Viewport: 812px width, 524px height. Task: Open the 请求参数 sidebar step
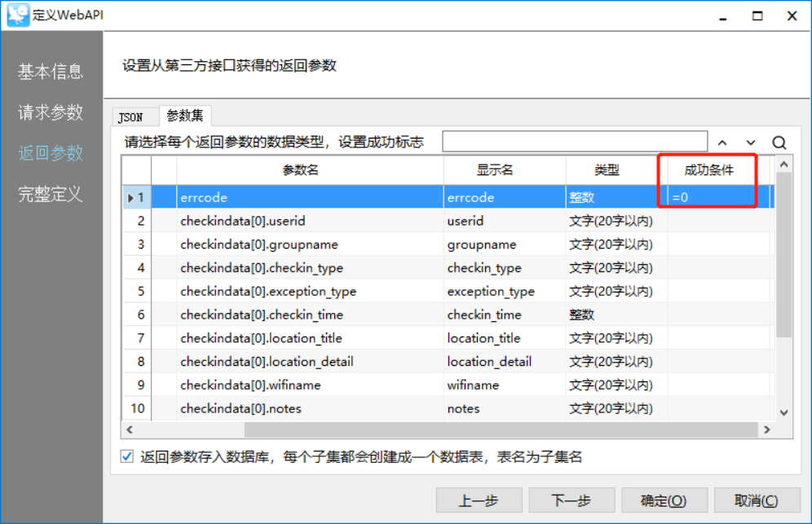coord(51,112)
